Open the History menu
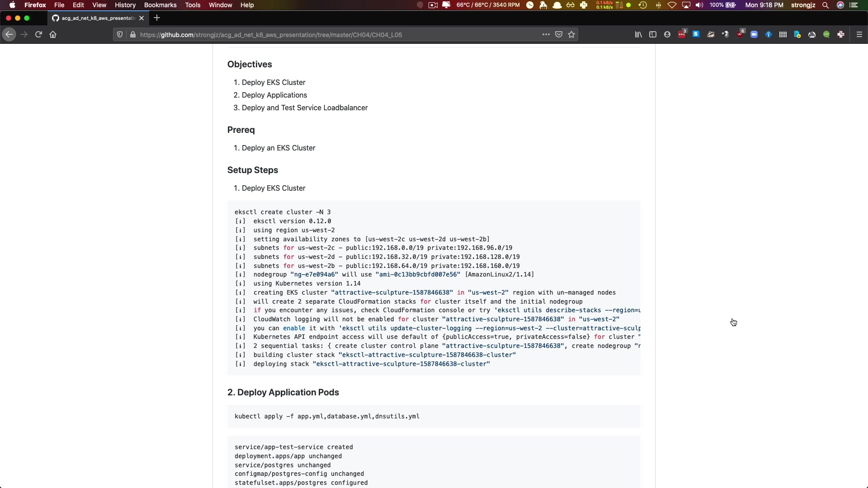The height and width of the screenshot is (488, 868). pyautogui.click(x=125, y=5)
